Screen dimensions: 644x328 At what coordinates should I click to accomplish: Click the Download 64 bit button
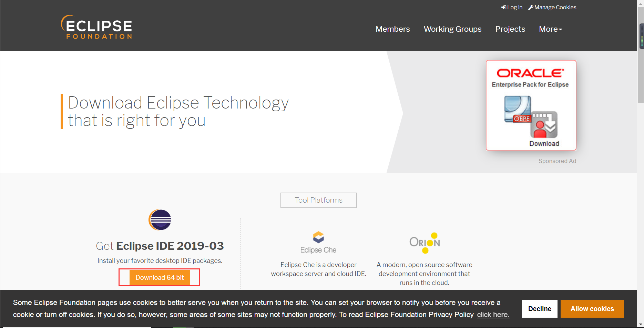point(160,277)
